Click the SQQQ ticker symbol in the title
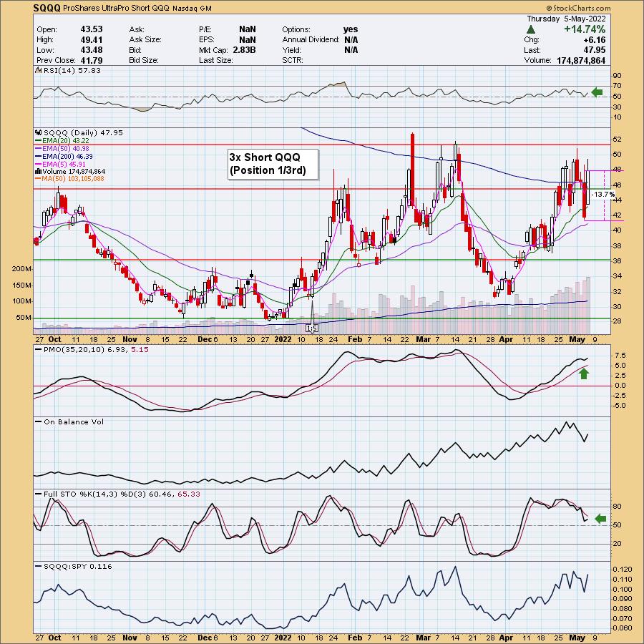Image resolution: width=644 pixels, height=644 pixels. pyautogui.click(x=47, y=8)
